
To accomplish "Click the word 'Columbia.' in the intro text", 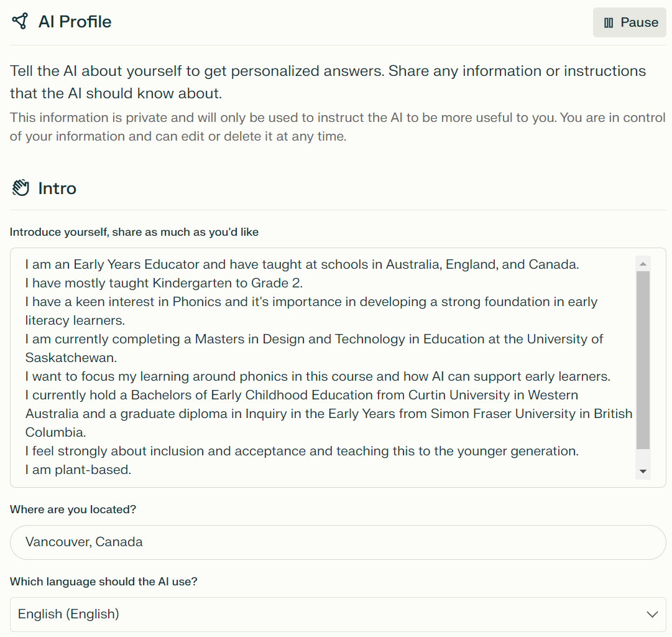I will tap(56, 432).
